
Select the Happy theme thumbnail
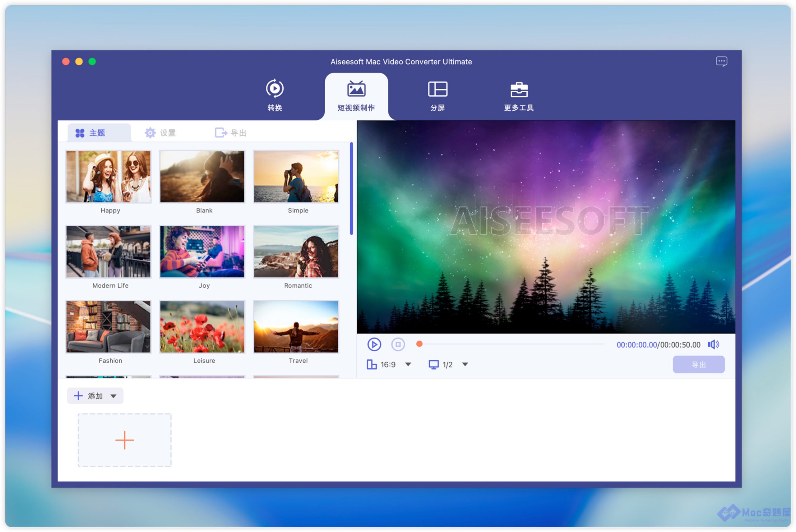108,176
